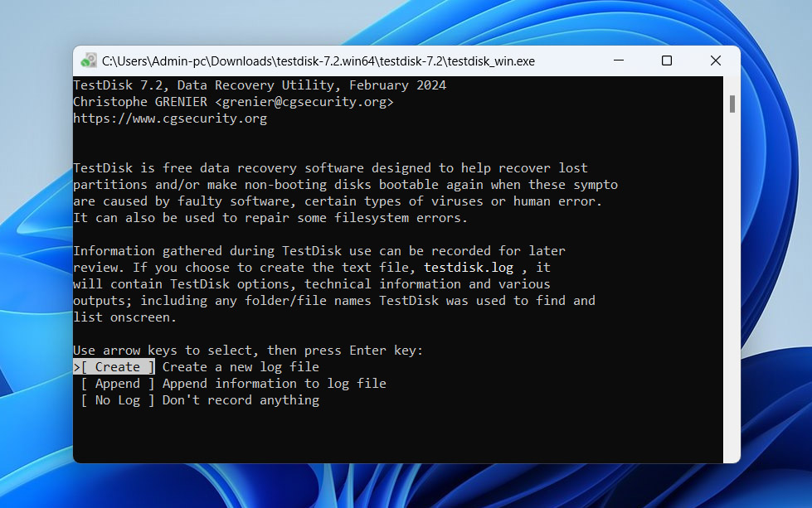This screenshot has height=508, width=812.
Task: Choose the No Log option
Action: coord(118,400)
